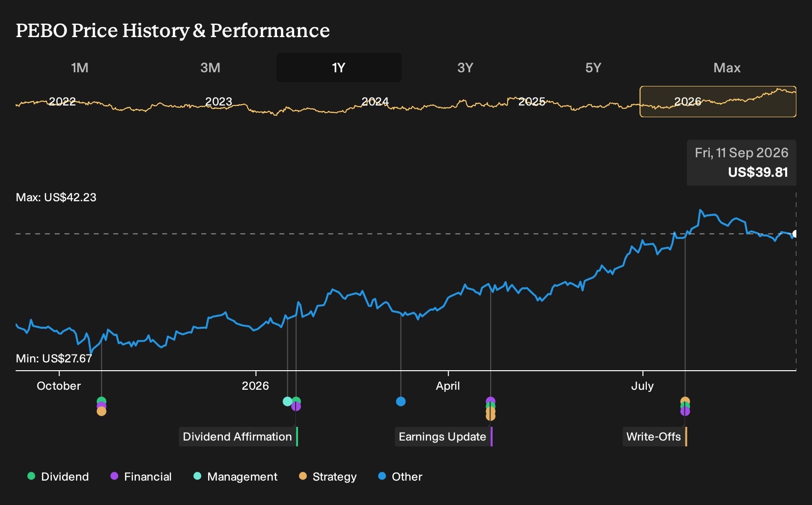Toggle the Strategy legend filter
The height and width of the screenshot is (505, 812).
point(328,477)
